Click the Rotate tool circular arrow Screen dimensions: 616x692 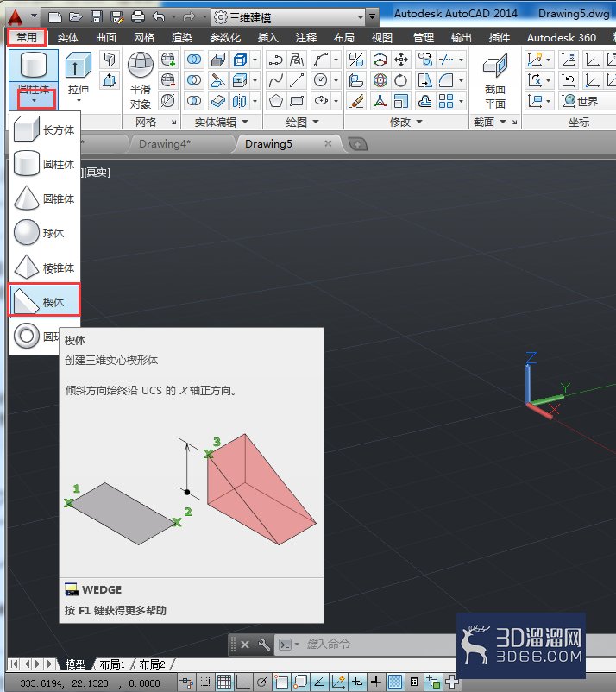pos(400,80)
